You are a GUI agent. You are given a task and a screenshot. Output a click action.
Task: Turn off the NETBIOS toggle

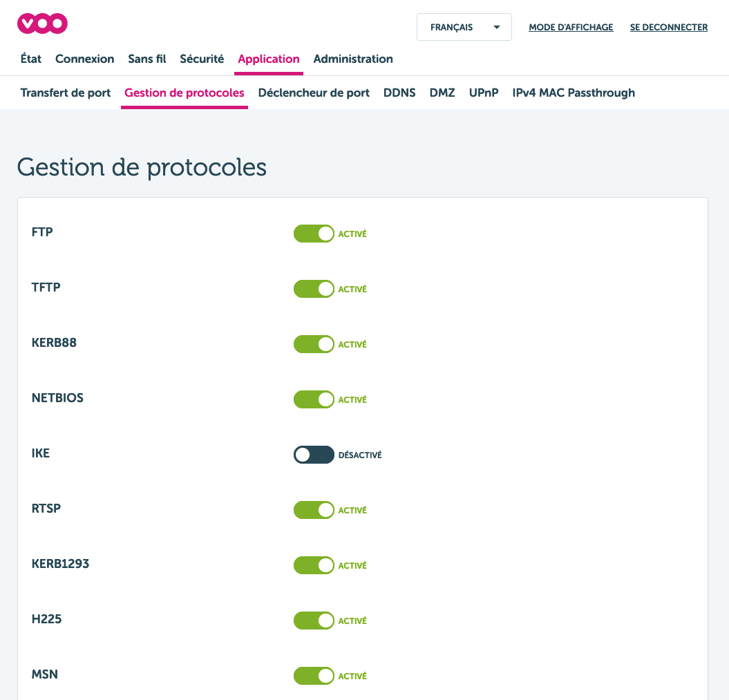pos(314,399)
